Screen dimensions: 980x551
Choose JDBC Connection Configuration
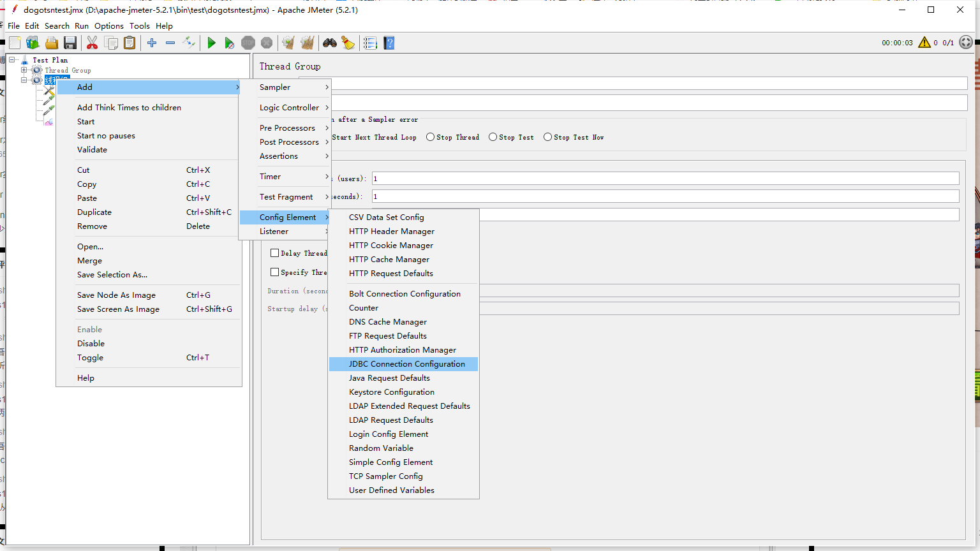(x=403, y=364)
